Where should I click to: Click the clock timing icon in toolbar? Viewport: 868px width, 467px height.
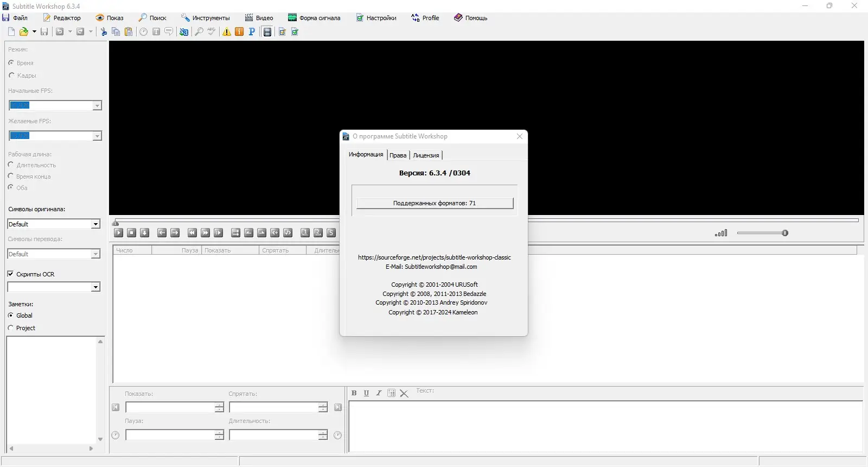coord(143,32)
